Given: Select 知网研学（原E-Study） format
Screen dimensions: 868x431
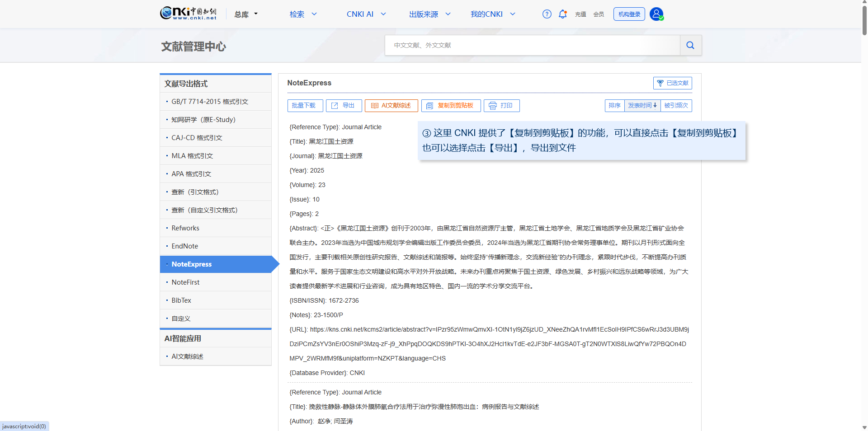Looking at the screenshot, I should pyautogui.click(x=216, y=120).
